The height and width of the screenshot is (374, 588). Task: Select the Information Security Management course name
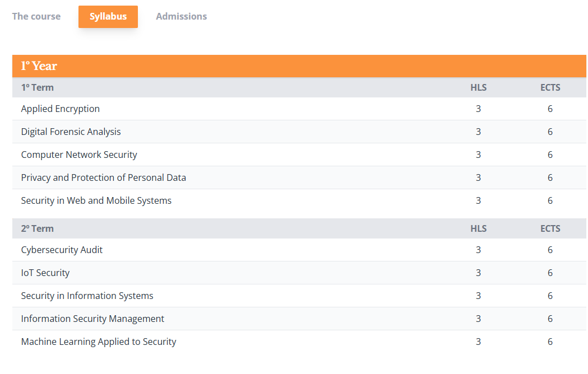click(92, 319)
